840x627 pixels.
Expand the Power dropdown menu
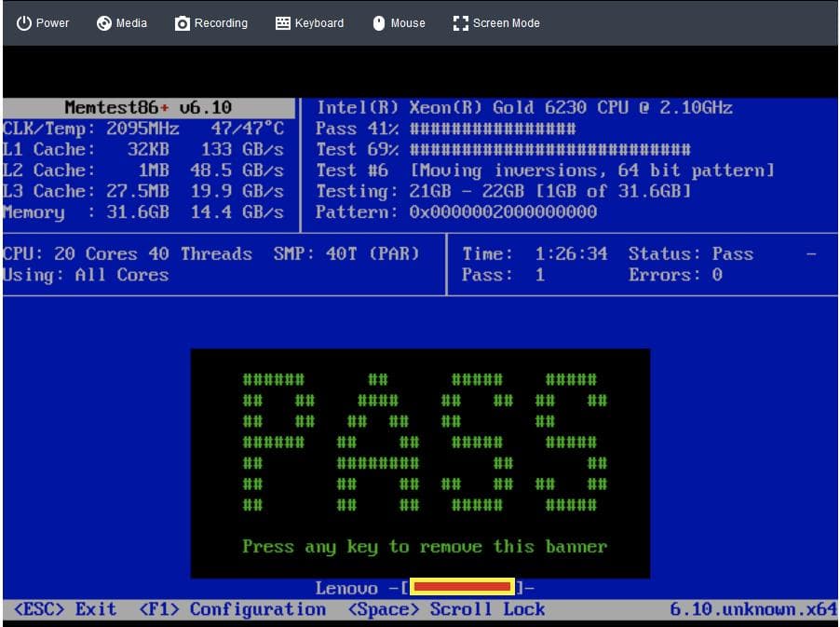click(42, 22)
